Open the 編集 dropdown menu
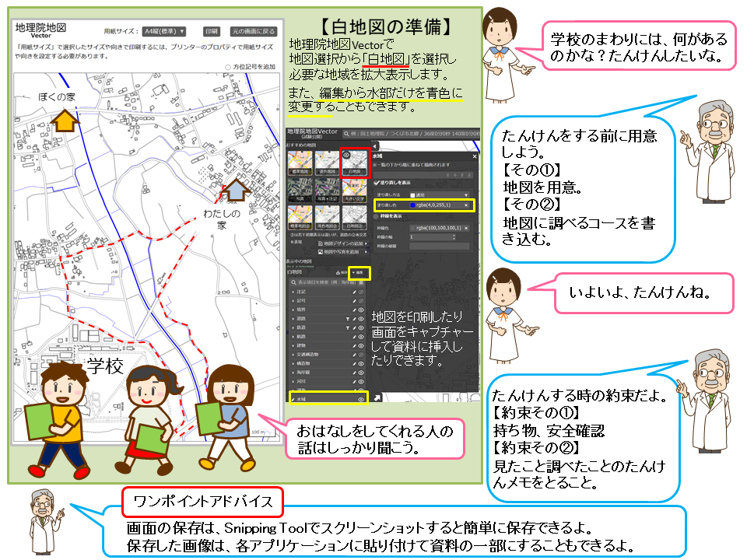The height and width of the screenshot is (560, 747). (358, 272)
